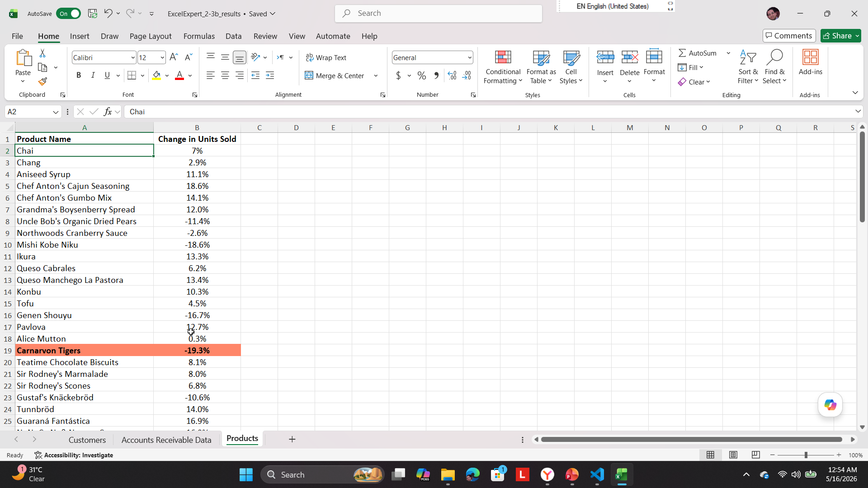868x488 pixels.
Task: Click the Copy icon in Clipboard group
Action: click(43, 67)
